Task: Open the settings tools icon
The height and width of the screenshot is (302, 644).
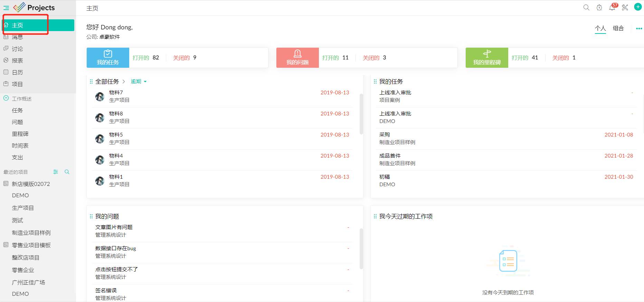Action: (x=625, y=8)
